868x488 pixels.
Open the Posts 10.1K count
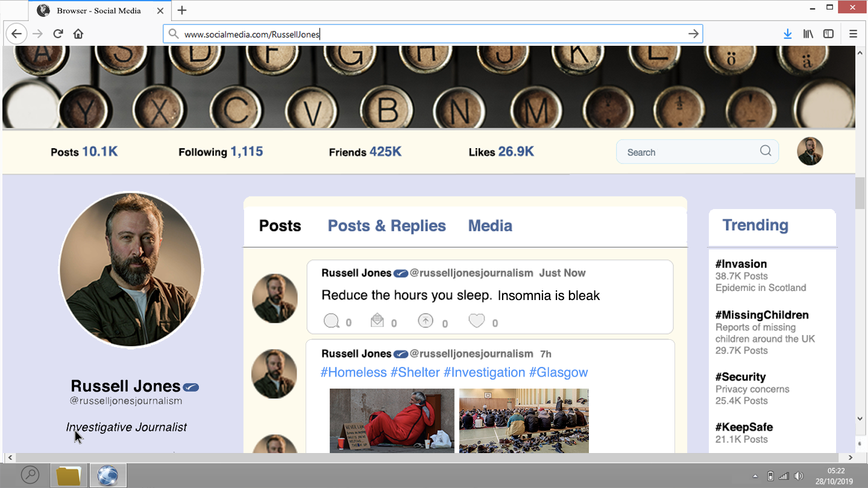84,152
